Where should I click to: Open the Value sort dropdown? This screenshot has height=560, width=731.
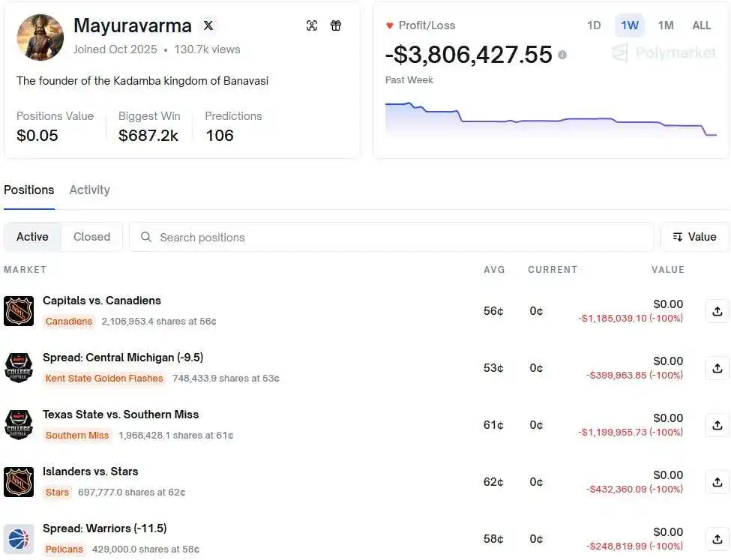tap(694, 236)
